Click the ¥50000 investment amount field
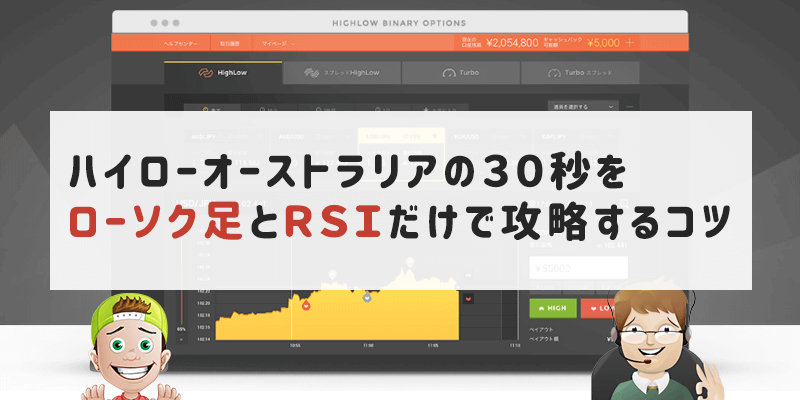Viewport: 800px width, 400px height. pyautogui.click(x=579, y=268)
